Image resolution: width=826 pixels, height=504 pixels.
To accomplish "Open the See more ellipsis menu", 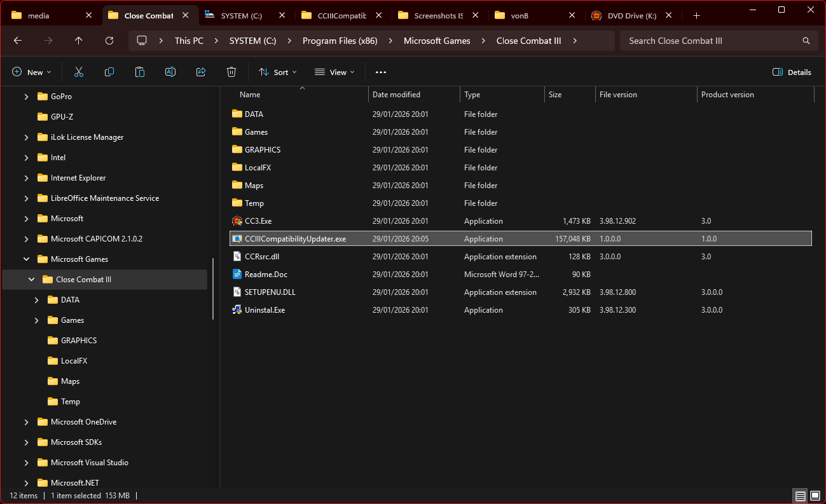I will coord(381,72).
